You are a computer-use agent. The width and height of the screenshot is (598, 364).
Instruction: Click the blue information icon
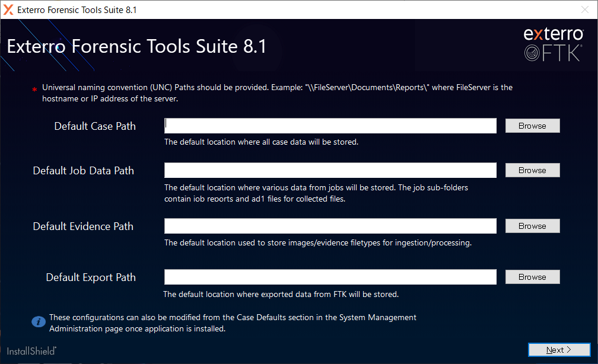coord(39,322)
